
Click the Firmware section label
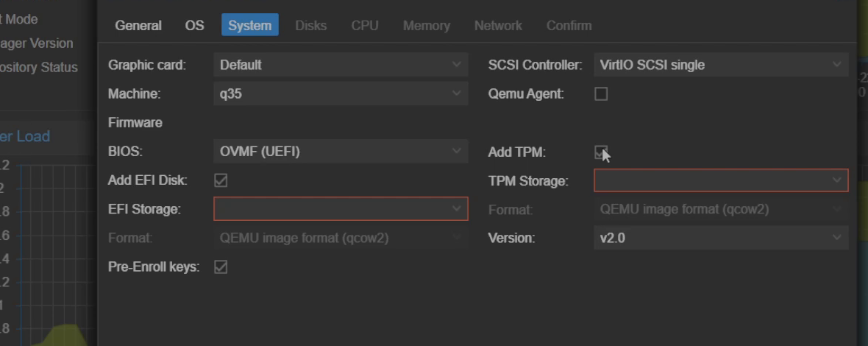pyautogui.click(x=135, y=122)
